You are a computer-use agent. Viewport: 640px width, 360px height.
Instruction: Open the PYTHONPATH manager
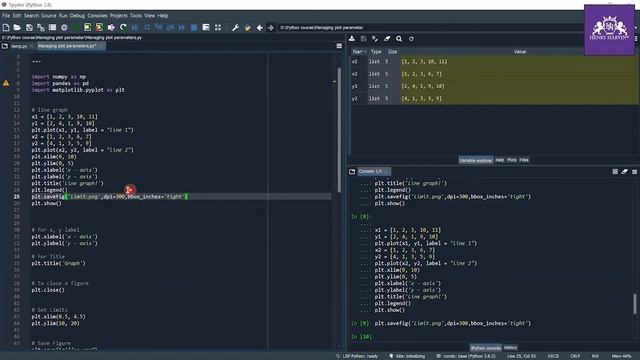pos(247,28)
